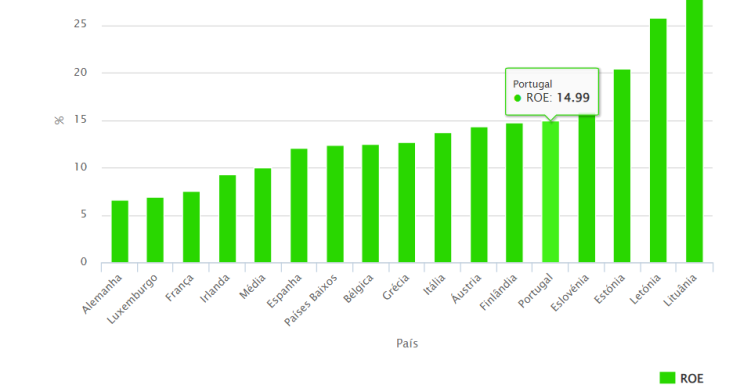Select the Bélgica bar
The height and width of the screenshot is (389, 740).
tap(370, 203)
